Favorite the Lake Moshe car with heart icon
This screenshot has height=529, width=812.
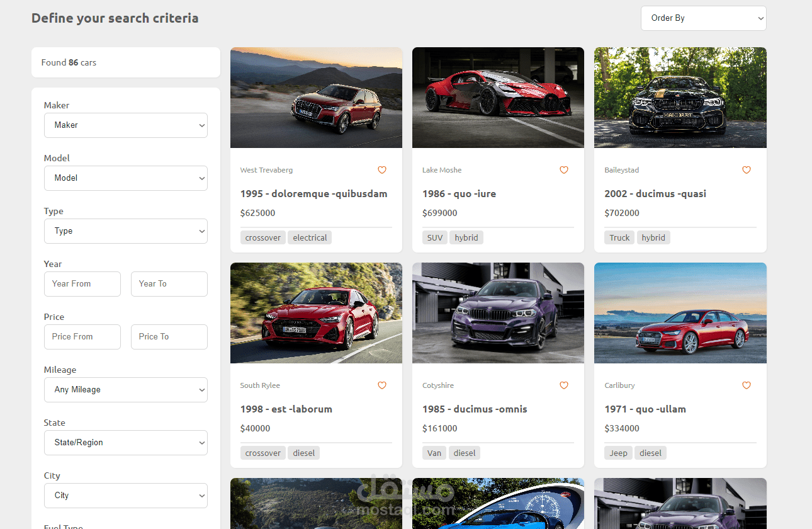pyautogui.click(x=564, y=170)
